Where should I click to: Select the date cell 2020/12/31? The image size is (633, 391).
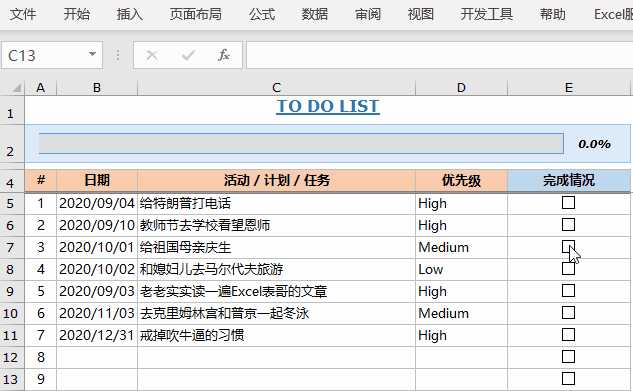click(97, 335)
